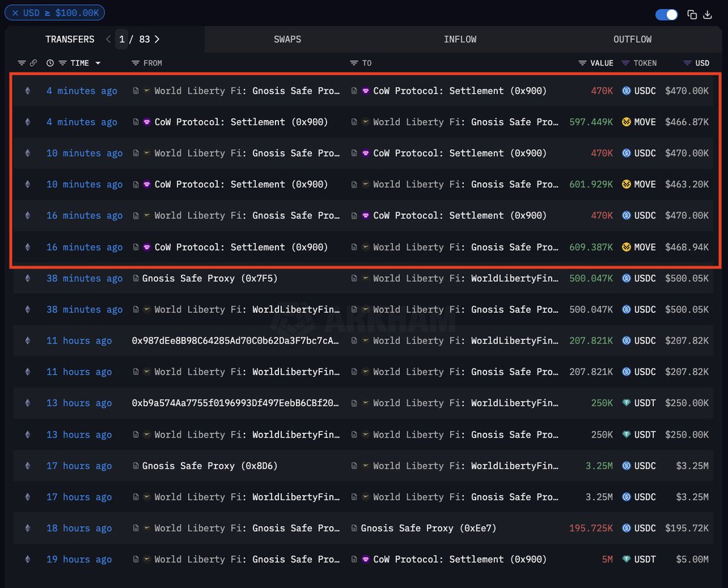This screenshot has height=588, width=728.
Task: Open the 16 minutes ago timestamp of the $468.94K transfer
Action: click(x=84, y=247)
